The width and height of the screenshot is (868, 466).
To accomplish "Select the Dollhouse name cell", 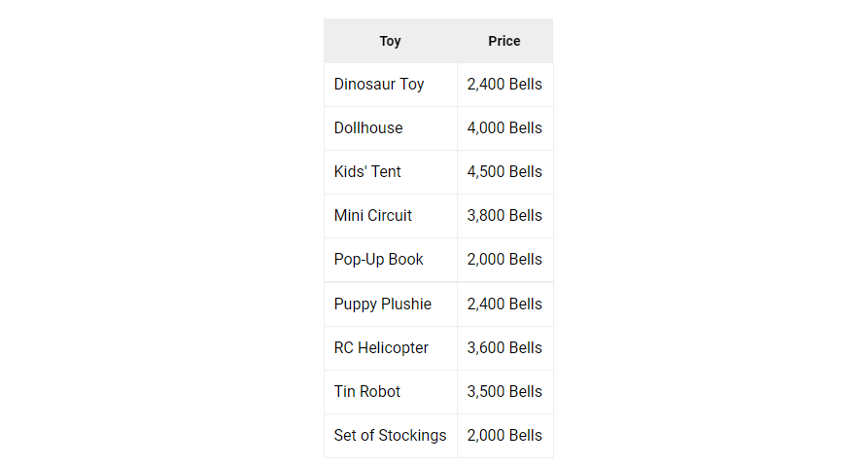I will point(368,128).
